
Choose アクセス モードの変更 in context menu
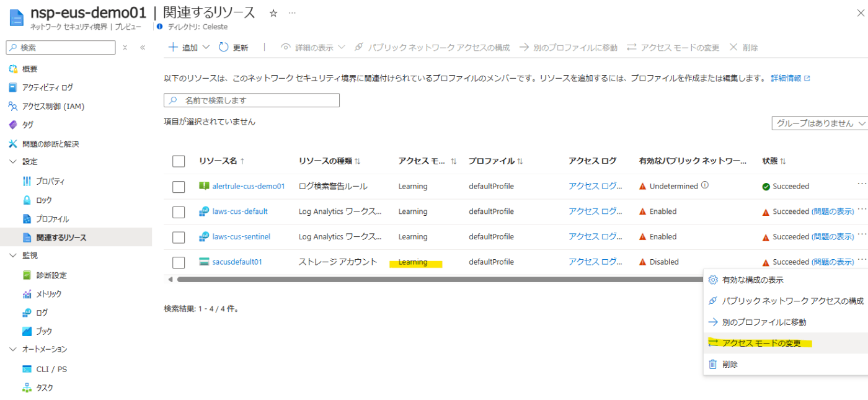(x=786, y=344)
